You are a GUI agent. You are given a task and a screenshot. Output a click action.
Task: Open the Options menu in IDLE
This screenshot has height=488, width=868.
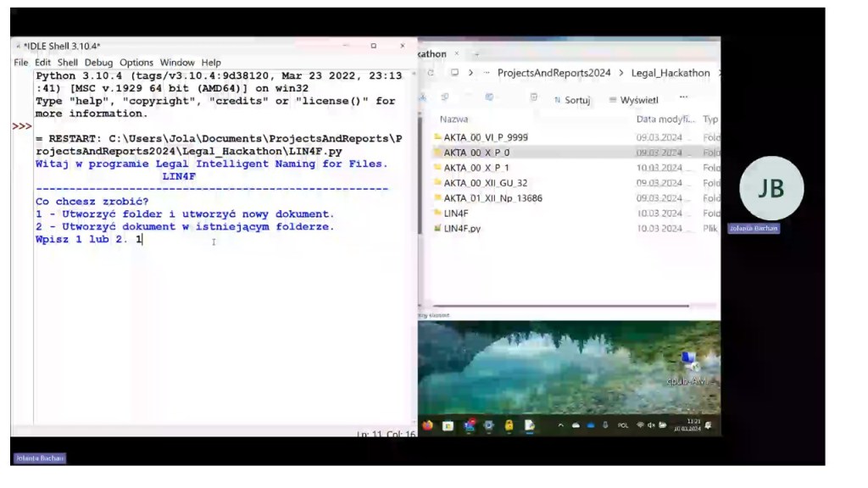(x=136, y=63)
